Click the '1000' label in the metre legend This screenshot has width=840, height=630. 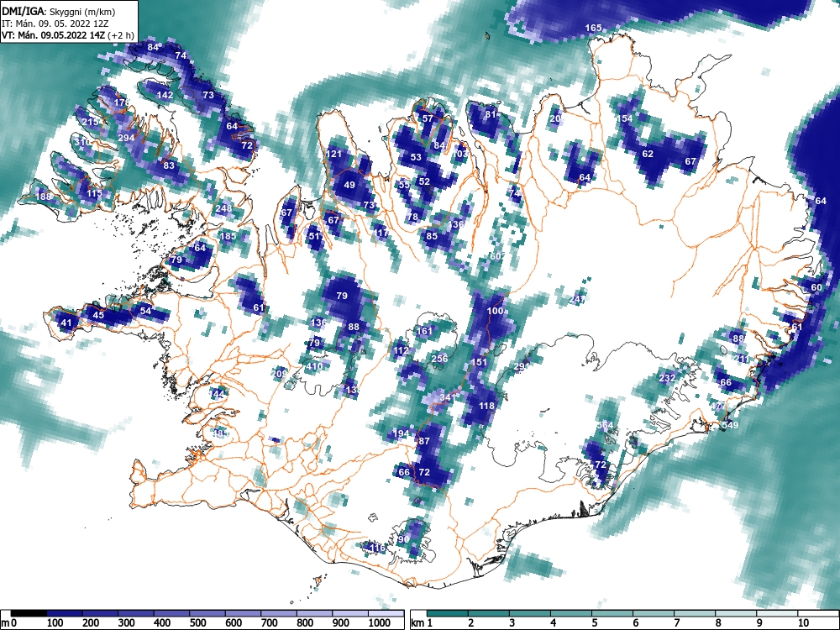[x=379, y=622]
